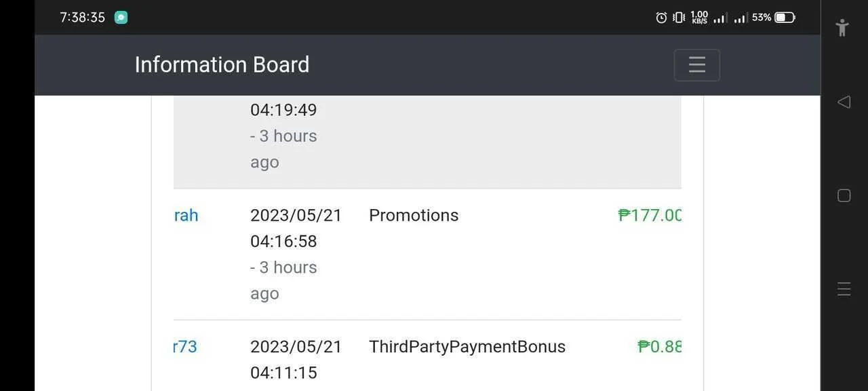The width and height of the screenshot is (868, 391).
Task: Tap the 7:38:35 clock in status bar
Action: (82, 18)
